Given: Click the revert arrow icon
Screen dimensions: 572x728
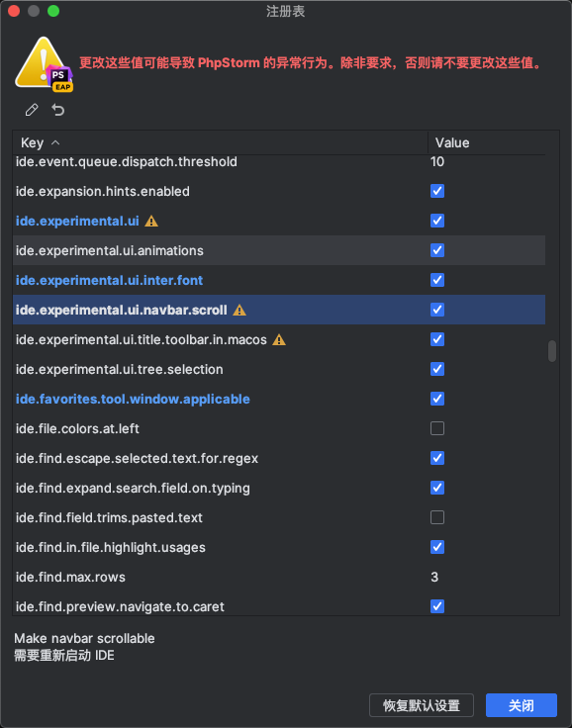Looking at the screenshot, I should 58,110.
